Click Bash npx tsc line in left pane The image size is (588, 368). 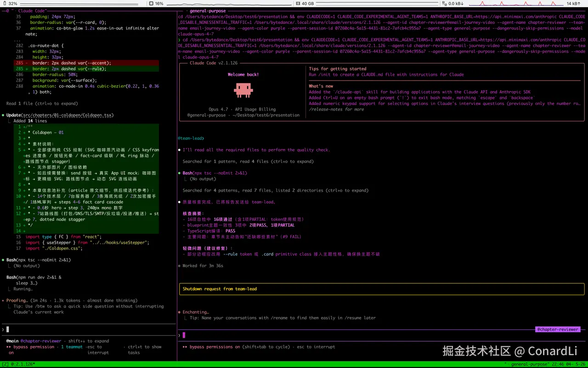click(39, 260)
